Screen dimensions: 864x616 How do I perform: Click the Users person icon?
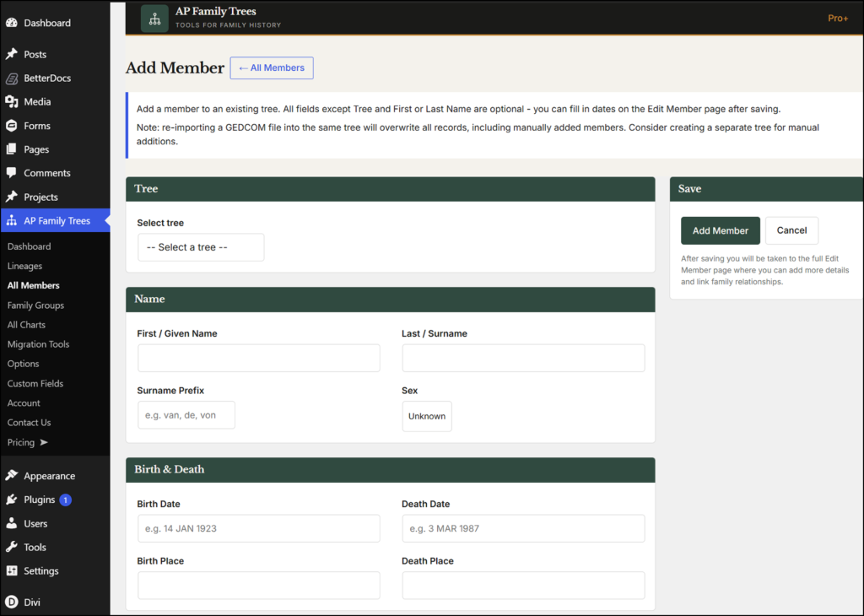[x=12, y=523]
